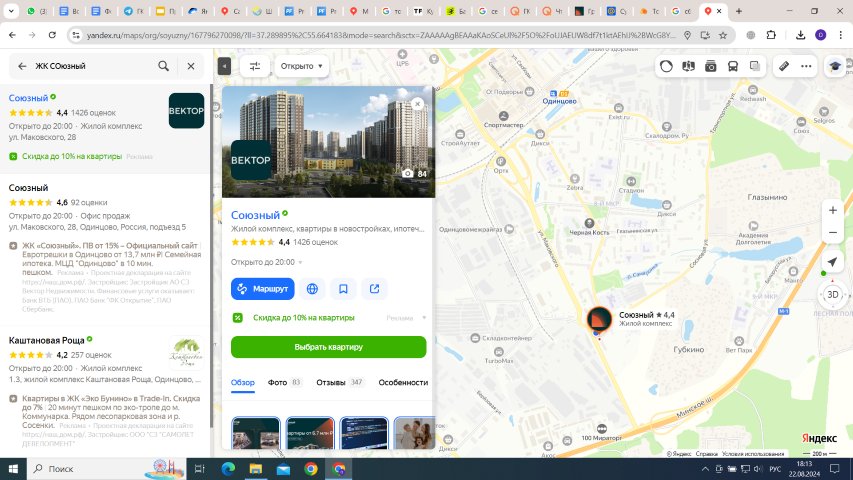The image size is (853, 480).
Task: Select the ruler measurement tool
Action: [x=784, y=66]
